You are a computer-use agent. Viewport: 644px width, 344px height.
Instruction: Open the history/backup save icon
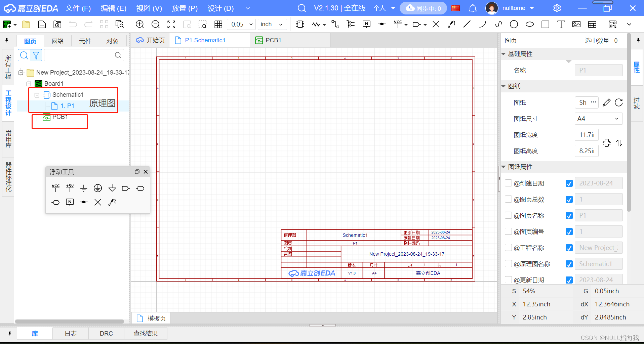pos(57,24)
